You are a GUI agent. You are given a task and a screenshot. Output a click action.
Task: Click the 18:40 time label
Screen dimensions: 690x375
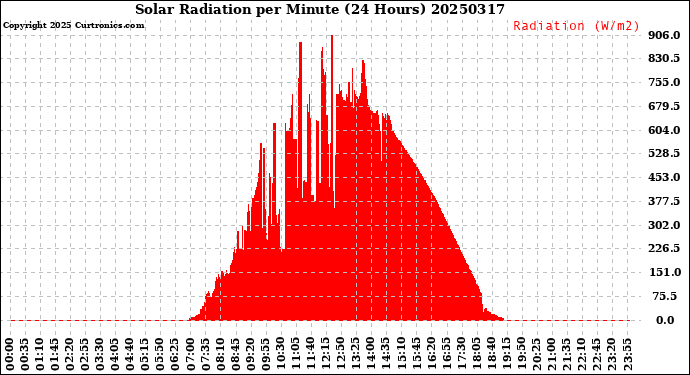coord(491,355)
